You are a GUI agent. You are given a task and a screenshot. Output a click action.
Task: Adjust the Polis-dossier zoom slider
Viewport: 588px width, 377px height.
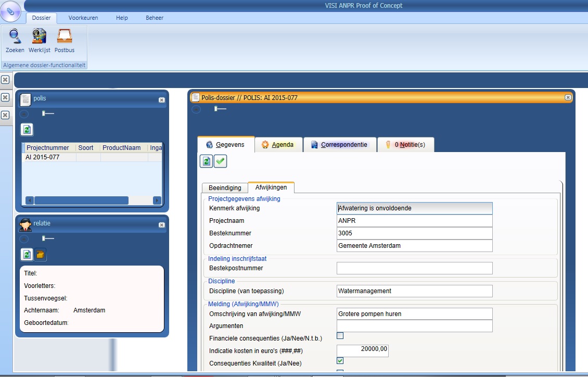click(220, 109)
